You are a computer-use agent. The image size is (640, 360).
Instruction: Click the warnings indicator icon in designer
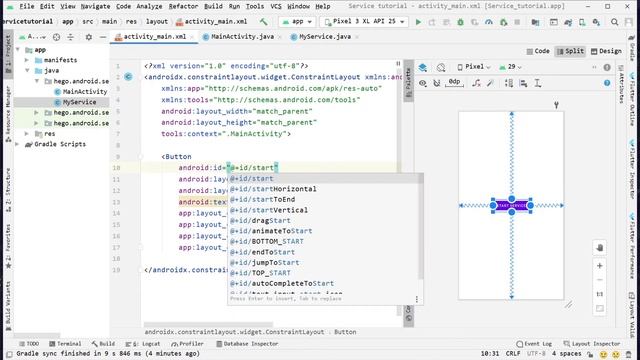click(607, 67)
